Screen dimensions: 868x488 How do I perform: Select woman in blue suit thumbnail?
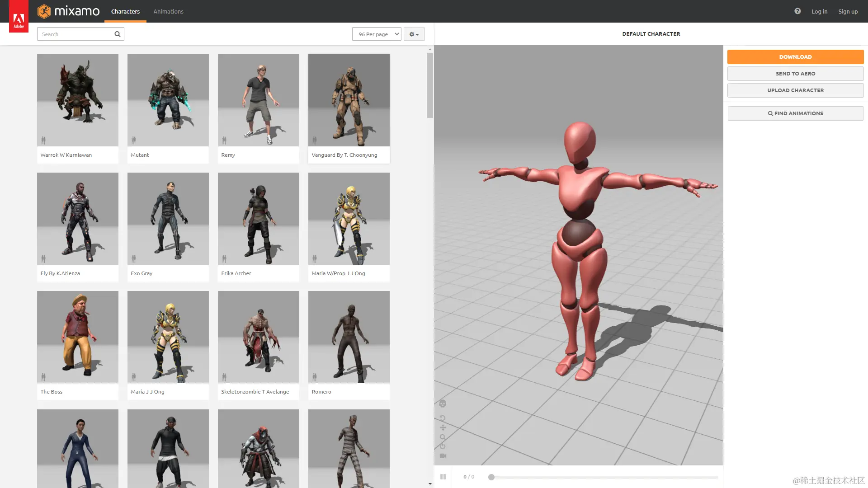coord(78,449)
